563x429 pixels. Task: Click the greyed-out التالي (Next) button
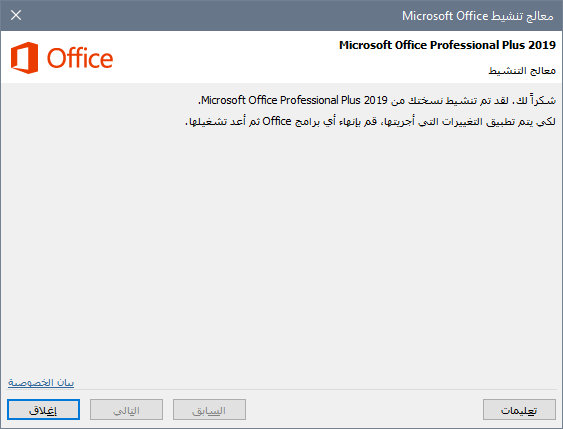(x=126, y=410)
